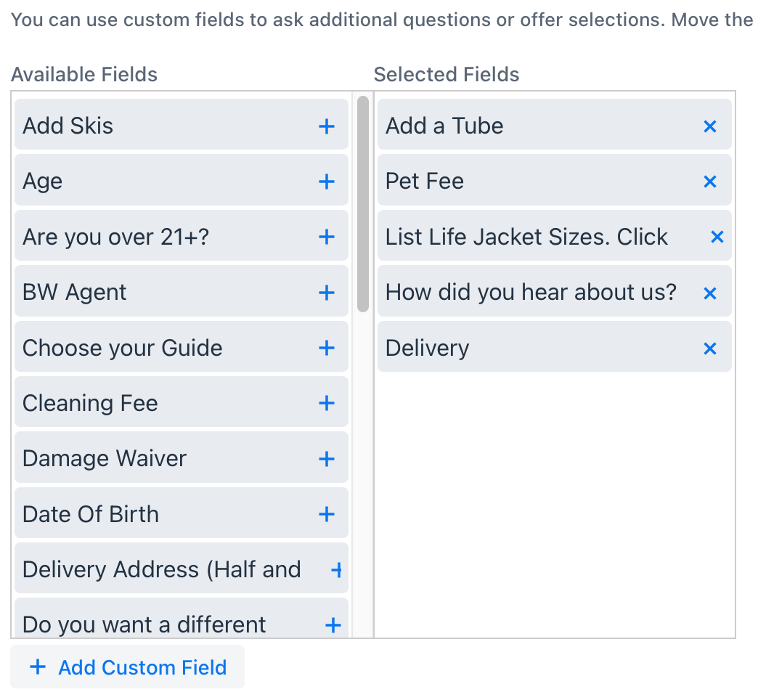Select the Pet Fee item label
The width and height of the screenshot is (758, 700).
coord(425,182)
